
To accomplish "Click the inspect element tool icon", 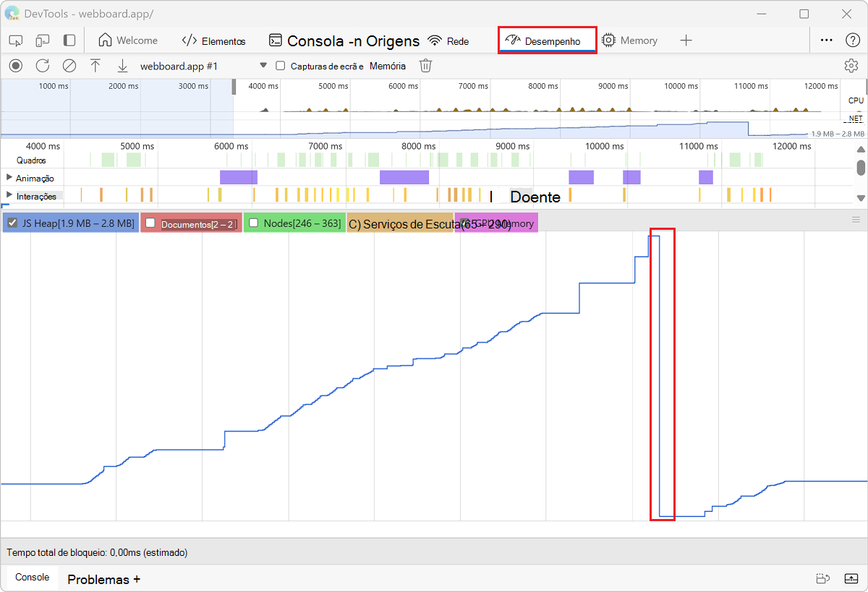I will tap(16, 40).
